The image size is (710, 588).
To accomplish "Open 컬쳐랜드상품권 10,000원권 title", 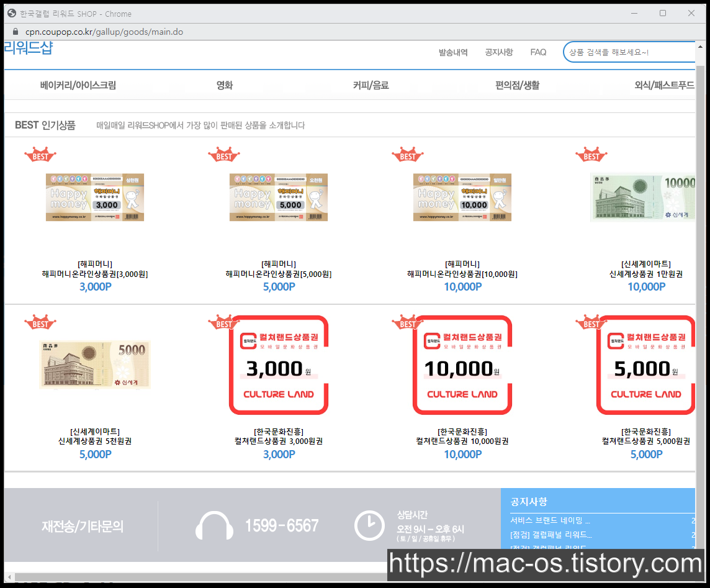I will pyautogui.click(x=462, y=441).
